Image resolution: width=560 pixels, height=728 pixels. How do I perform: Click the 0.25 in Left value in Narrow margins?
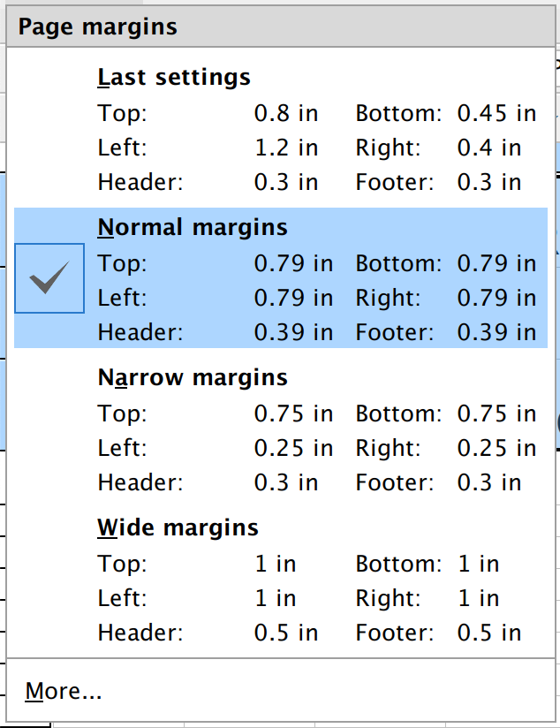(293, 448)
